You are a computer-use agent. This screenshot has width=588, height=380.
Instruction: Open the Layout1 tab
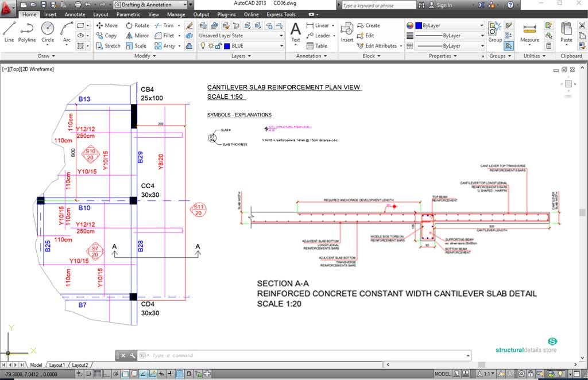[x=57, y=365]
